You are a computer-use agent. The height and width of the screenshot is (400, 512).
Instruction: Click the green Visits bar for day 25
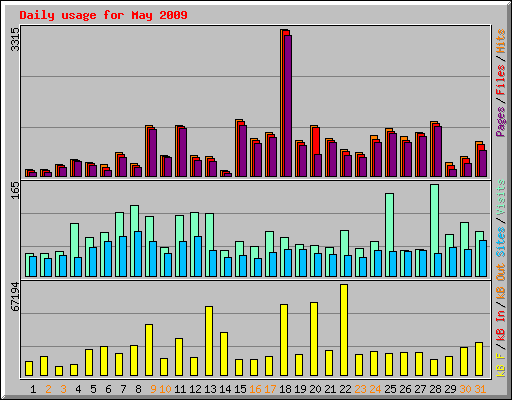(x=389, y=235)
